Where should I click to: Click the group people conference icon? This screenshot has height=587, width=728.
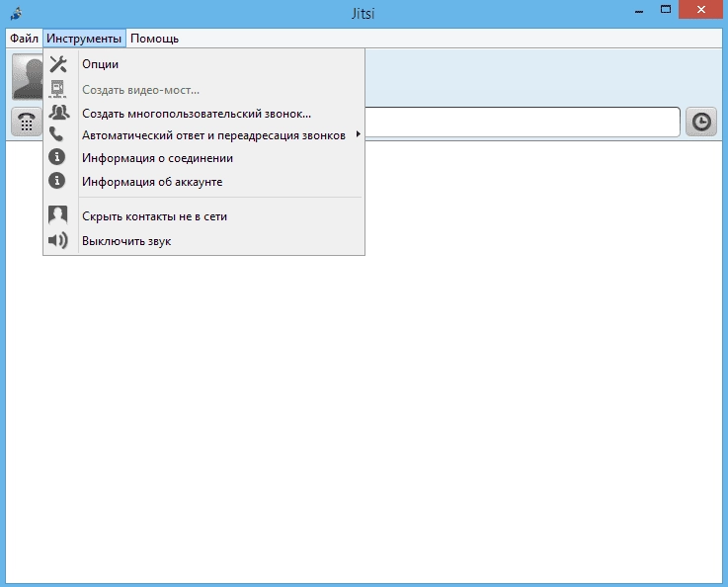59,113
